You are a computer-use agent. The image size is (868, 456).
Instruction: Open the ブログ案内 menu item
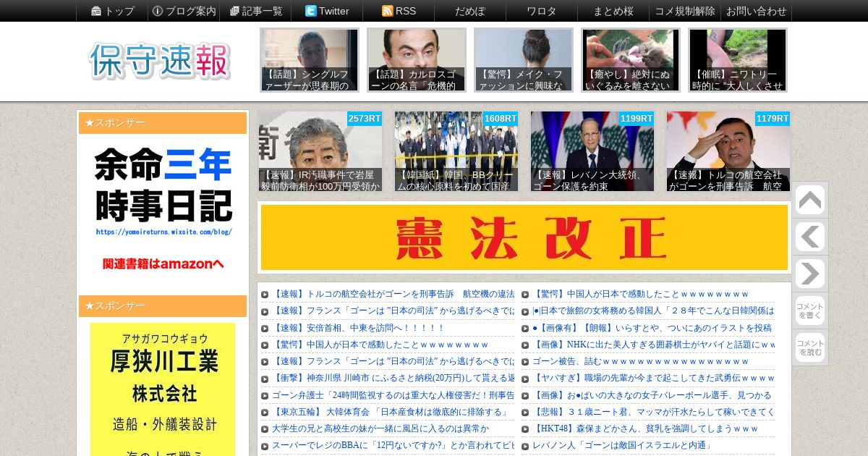point(184,11)
